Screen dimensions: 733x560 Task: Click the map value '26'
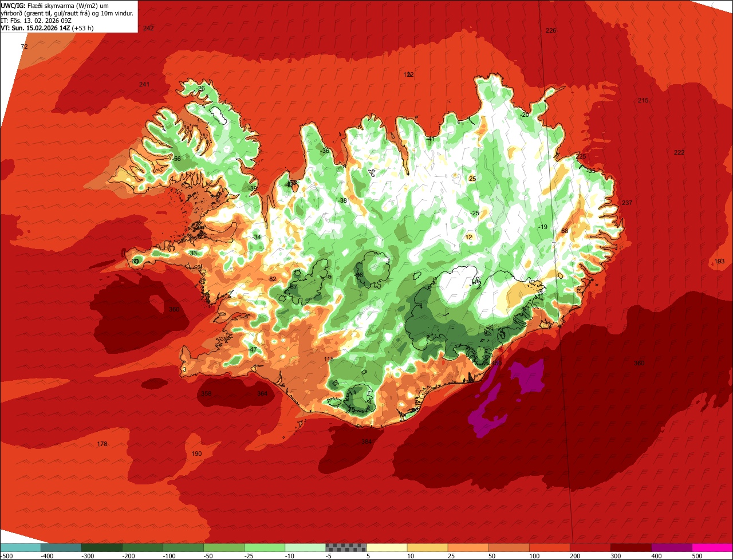[x=201, y=88]
